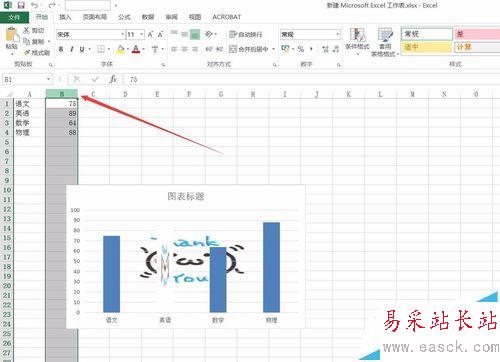Center text horizontally in cell
This screenshot has width=500, height=362.
tap(184, 49)
